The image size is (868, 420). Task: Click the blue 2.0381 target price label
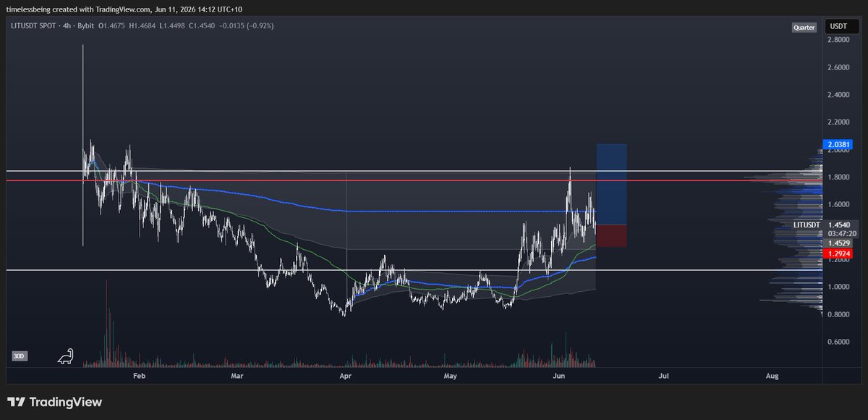point(838,144)
